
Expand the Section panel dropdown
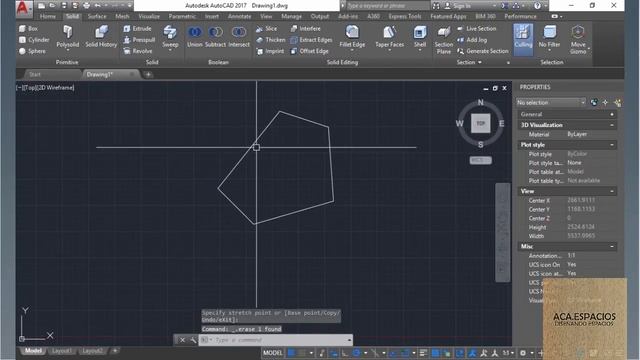point(469,62)
